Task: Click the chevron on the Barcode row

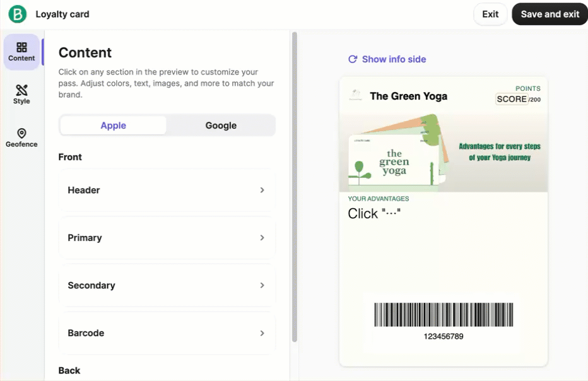Action: (x=262, y=333)
